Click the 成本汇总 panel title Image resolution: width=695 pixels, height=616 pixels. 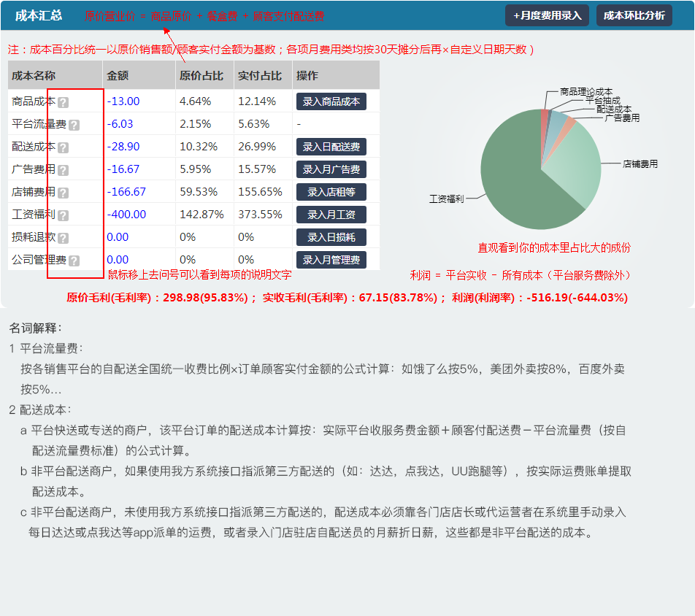(x=39, y=15)
